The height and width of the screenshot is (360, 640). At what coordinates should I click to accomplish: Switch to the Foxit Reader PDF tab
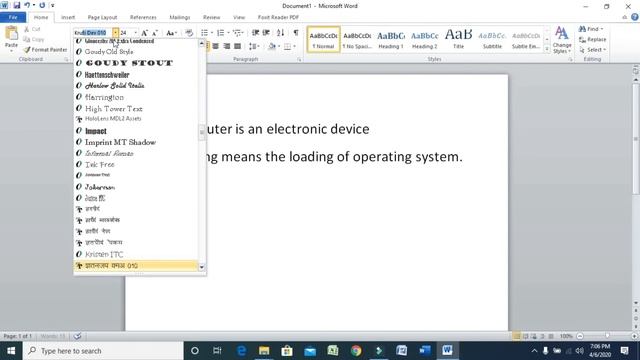coord(278,17)
